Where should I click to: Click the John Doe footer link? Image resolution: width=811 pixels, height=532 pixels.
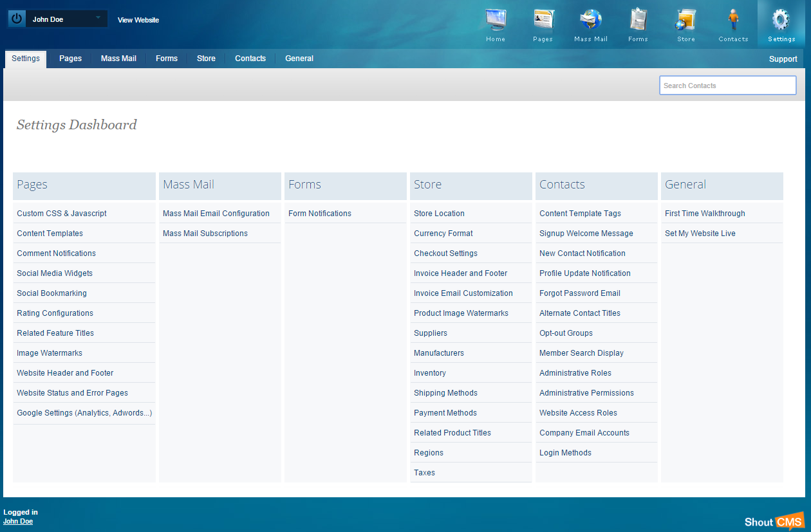[18, 521]
